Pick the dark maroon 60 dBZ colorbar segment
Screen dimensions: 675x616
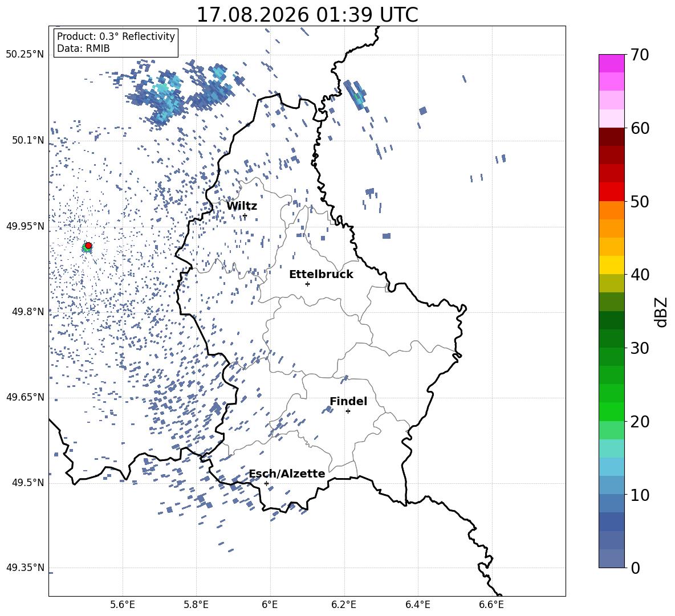coord(611,137)
